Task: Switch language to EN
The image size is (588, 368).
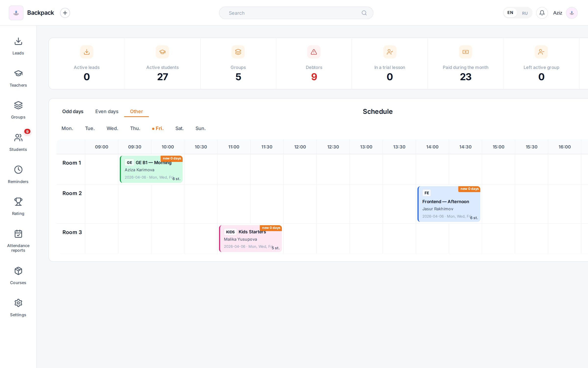Action: coord(510,13)
